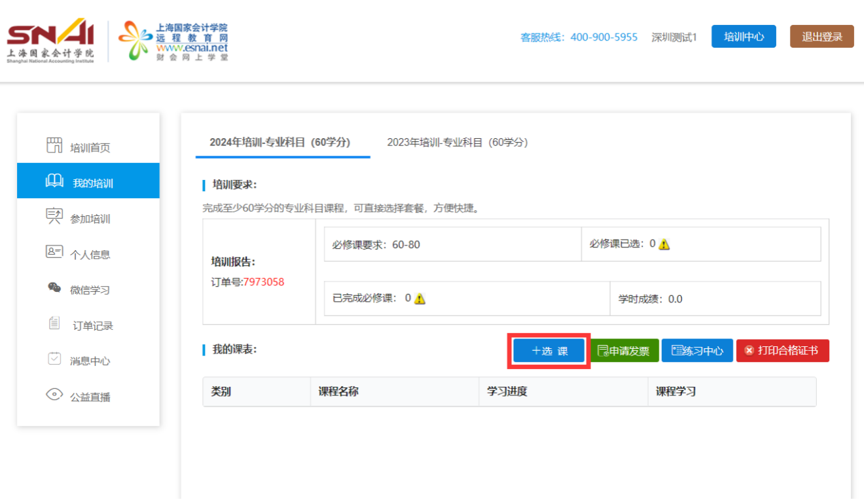
Task: Click the green 申请发票 button
Action: (624, 351)
